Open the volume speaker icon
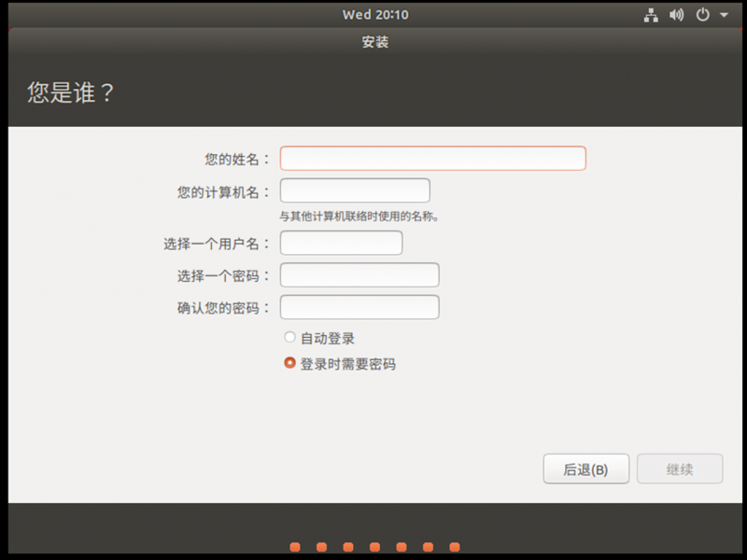The height and width of the screenshot is (560, 747). (677, 15)
